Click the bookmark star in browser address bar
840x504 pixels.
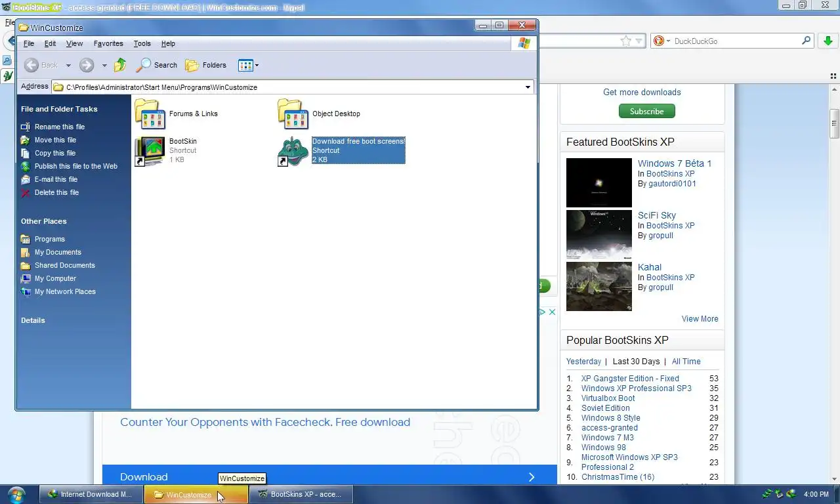[x=626, y=41]
